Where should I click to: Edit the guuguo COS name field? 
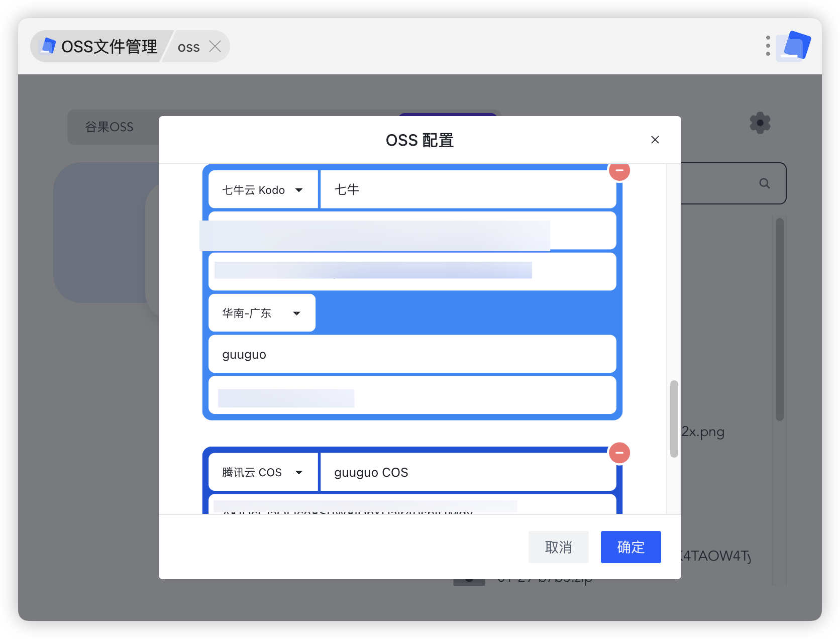(x=468, y=472)
